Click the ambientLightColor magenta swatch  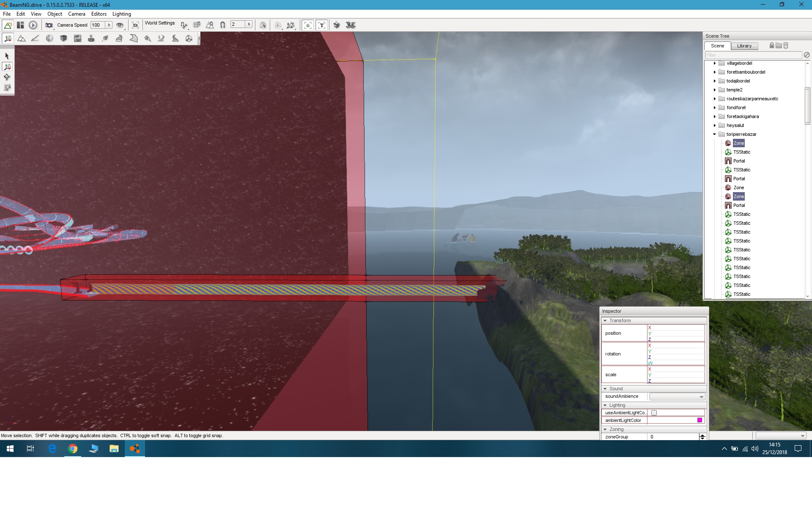tap(700, 420)
